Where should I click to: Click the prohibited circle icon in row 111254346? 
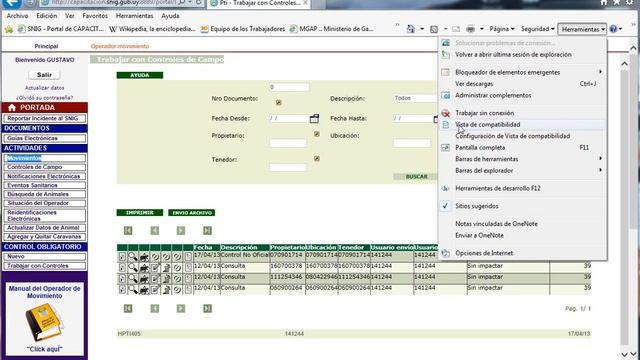(177, 278)
